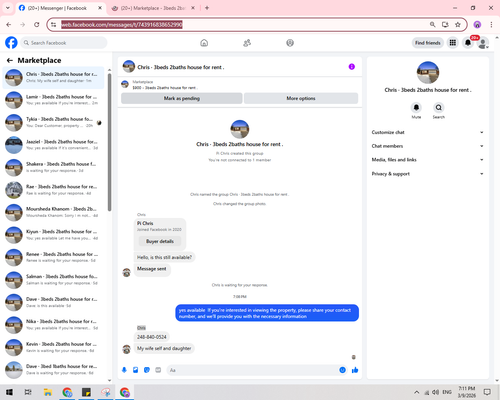The width and height of the screenshot is (500, 400).
Task: Open Rae conversation in list
Action: pos(53,190)
